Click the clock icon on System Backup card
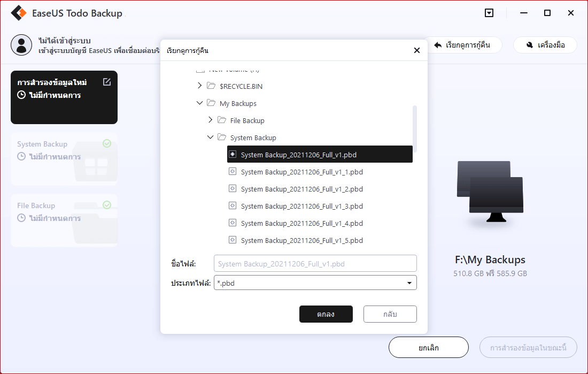The height and width of the screenshot is (374, 588). coord(21,157)
